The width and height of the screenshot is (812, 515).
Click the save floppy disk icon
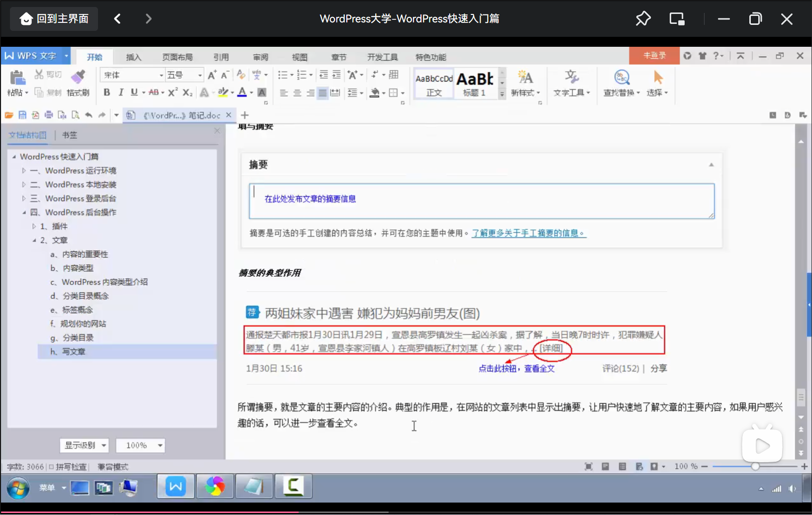coord(22,115)
